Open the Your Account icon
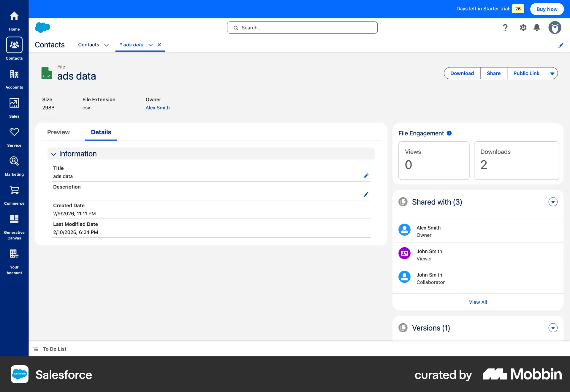570x392 pixels. (14, 254)
